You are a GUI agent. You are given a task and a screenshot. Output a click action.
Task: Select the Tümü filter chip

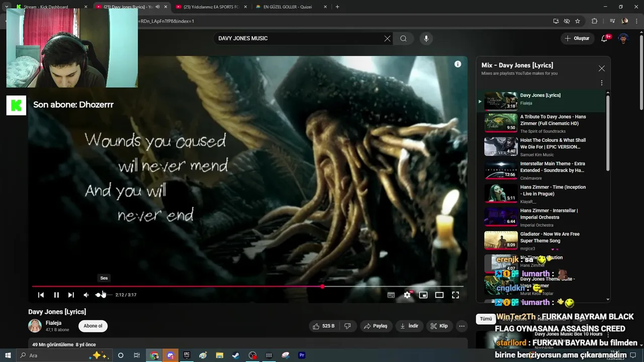486,319
